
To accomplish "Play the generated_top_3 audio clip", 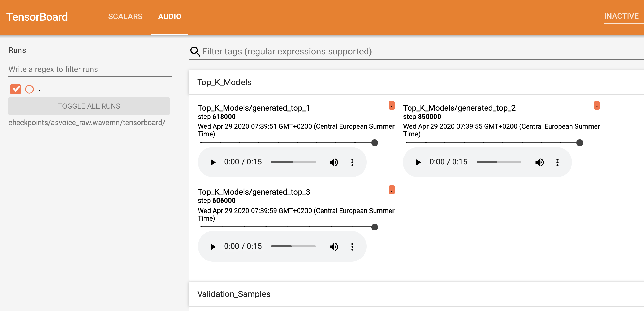I will tap(213, 247).
